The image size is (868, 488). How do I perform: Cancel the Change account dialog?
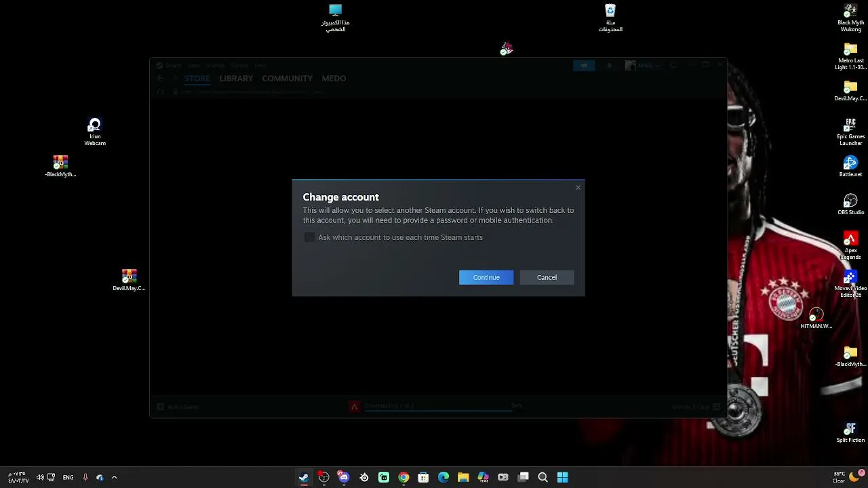pyautogui.click(x=547, y=277)
